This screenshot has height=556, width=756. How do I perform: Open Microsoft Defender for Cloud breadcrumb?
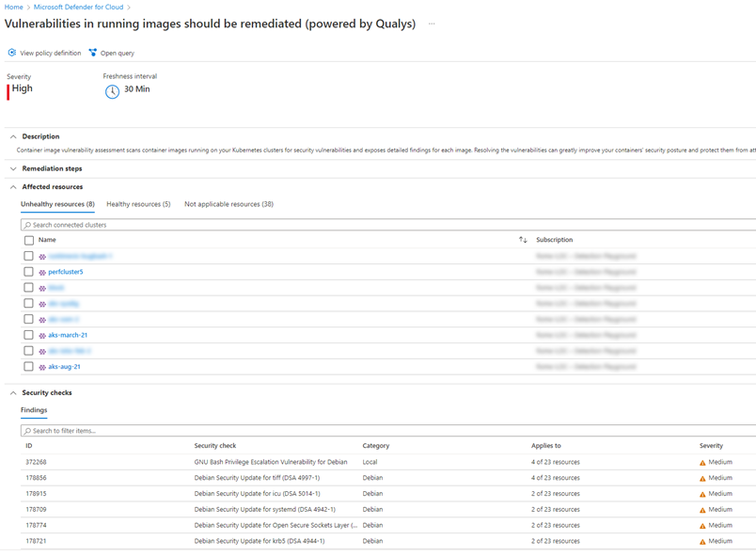[79, 7]
